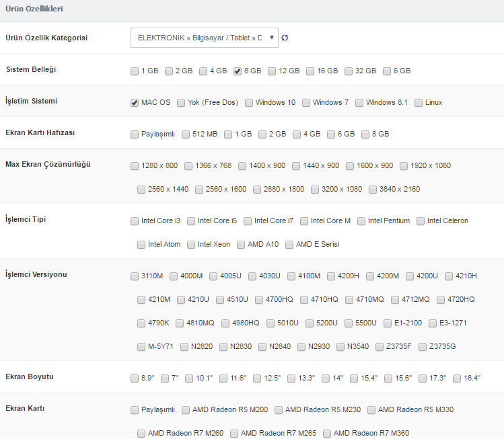
Task: Tick Windows 8.1 checkbox
Action: [x=359, y=103]
